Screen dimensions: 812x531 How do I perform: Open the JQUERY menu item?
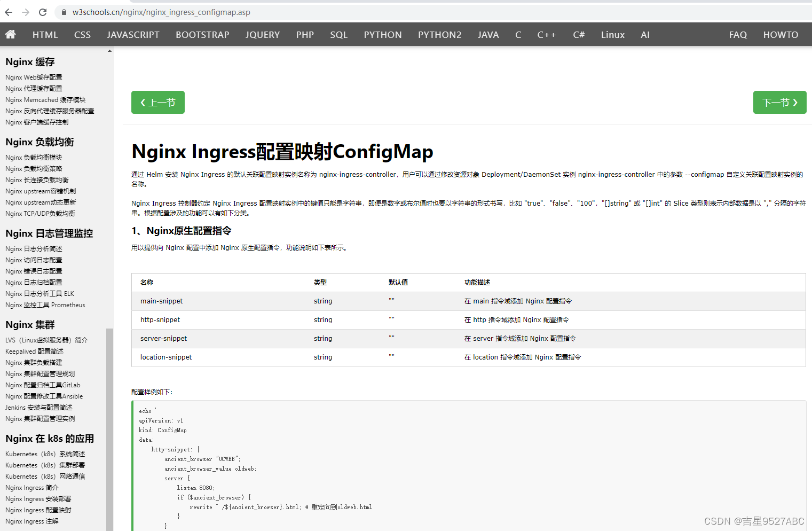point(263,35)
